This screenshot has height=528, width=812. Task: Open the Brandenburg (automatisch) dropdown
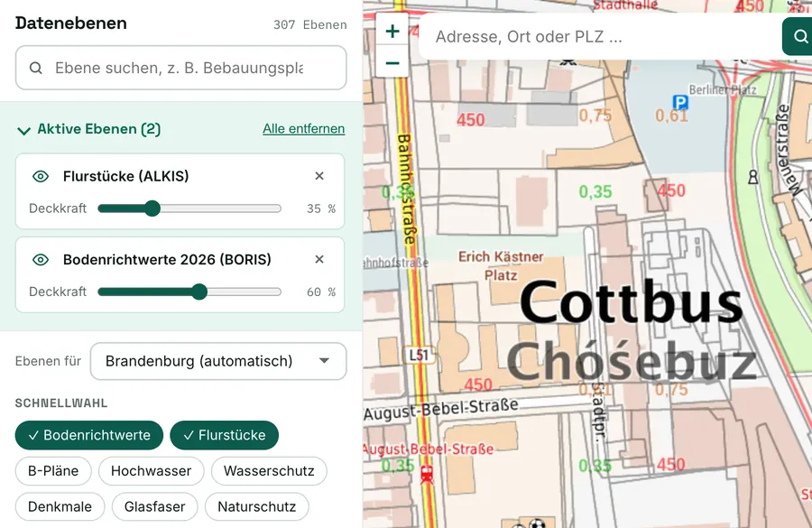(218, 361)
